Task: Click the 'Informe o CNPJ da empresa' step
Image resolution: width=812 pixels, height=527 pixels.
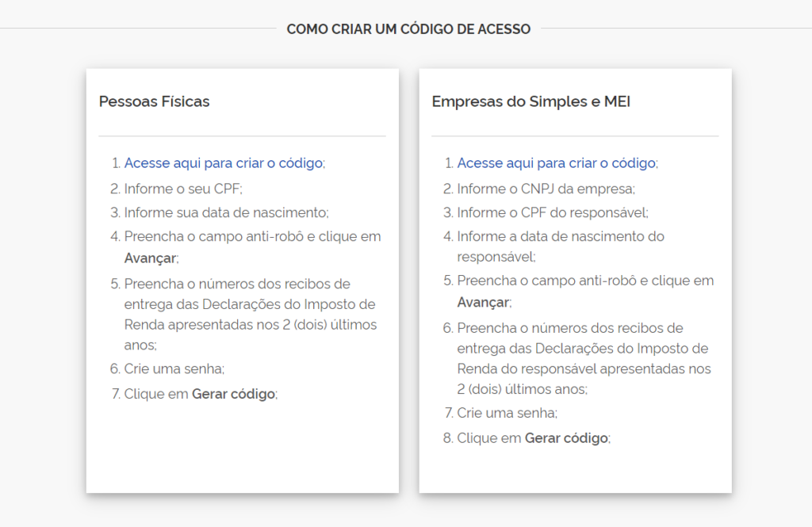Action: (546, 189)
